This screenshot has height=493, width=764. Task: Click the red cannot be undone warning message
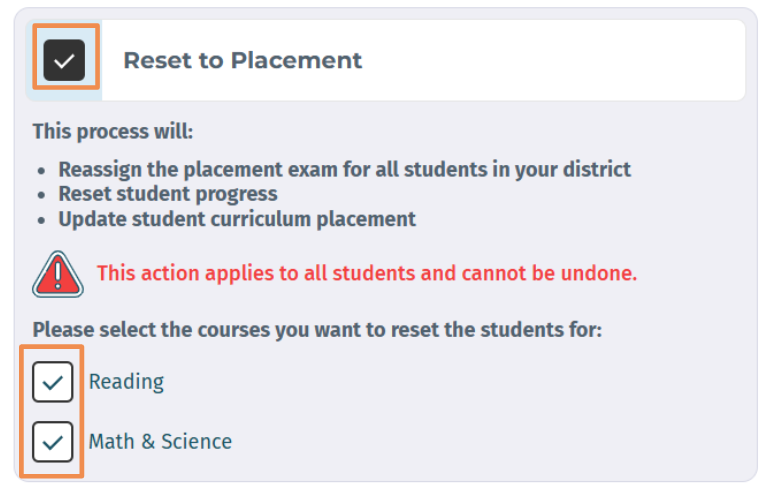367,273
